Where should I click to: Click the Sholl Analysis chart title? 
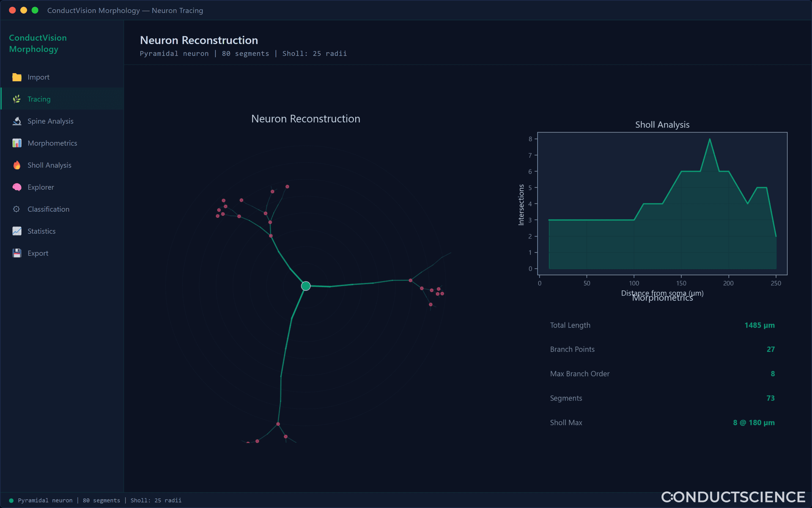(662, 124)
